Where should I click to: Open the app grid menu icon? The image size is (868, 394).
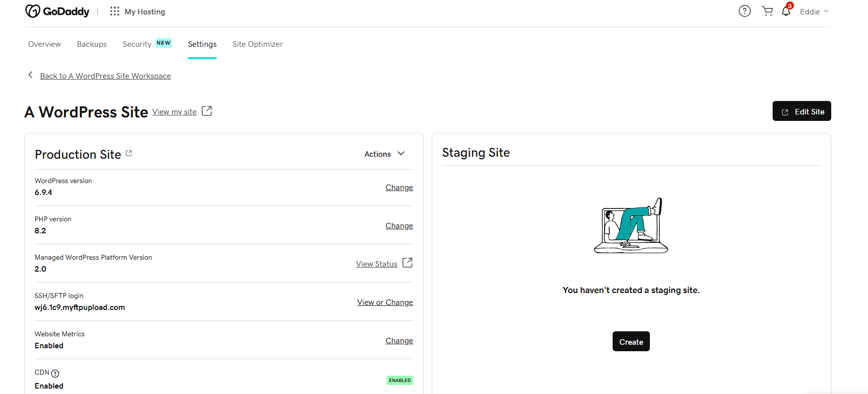click(x=115, y=11)
